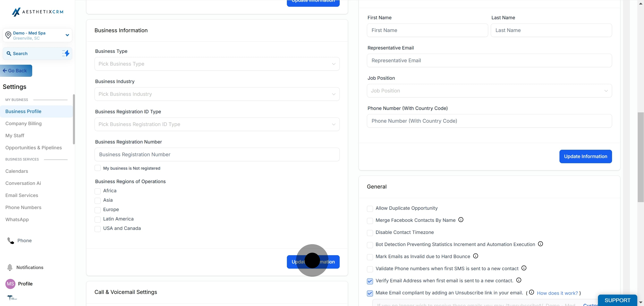Click the MS profile avatar

10,284
